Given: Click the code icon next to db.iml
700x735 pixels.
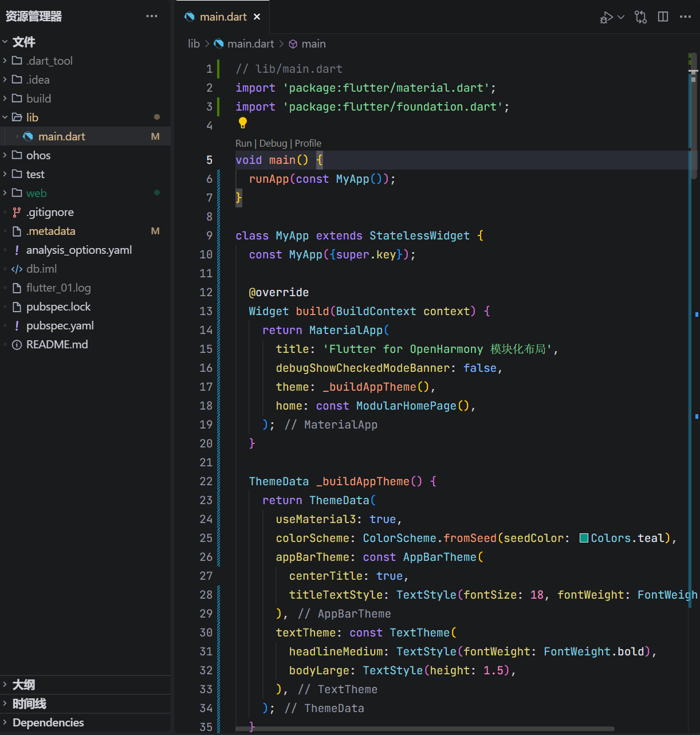Looking at the screenshot, I should tap(17, 269).
